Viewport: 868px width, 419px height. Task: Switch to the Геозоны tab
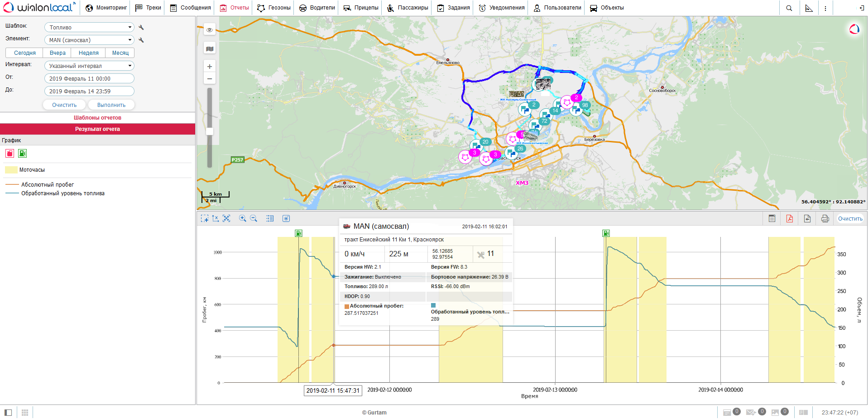click(274, 8)
